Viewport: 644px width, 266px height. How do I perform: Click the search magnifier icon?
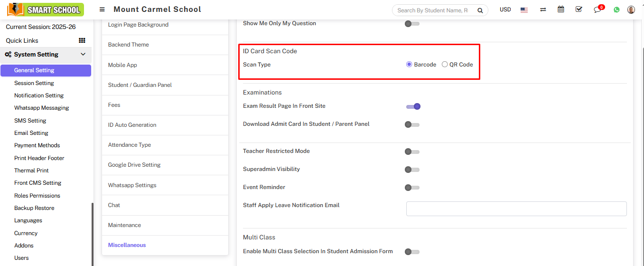click(x=480, y=10)
